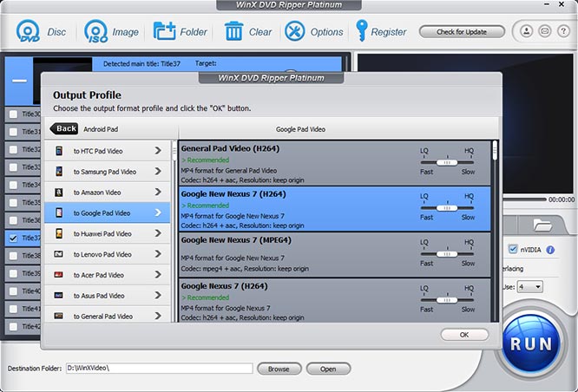Image resolution: width=578 pixels, height=392 pixels.
Task: Check the Title33 checkbox
Action: tap(13, 167)
